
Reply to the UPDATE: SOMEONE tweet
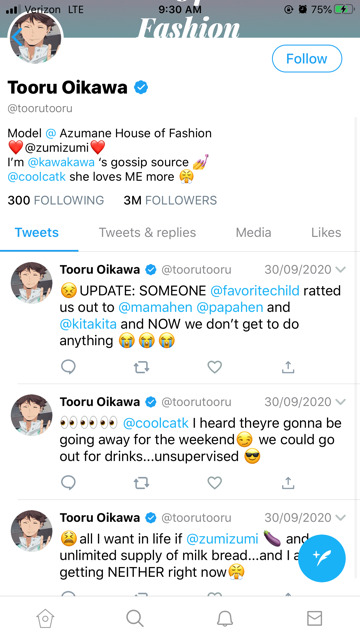(x=68, y=367)
